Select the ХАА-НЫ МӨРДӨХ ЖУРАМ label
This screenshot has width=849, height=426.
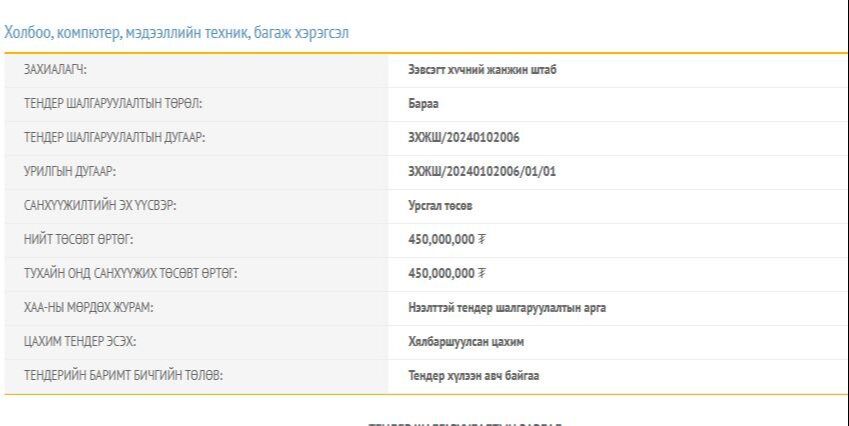coord(89,308)
